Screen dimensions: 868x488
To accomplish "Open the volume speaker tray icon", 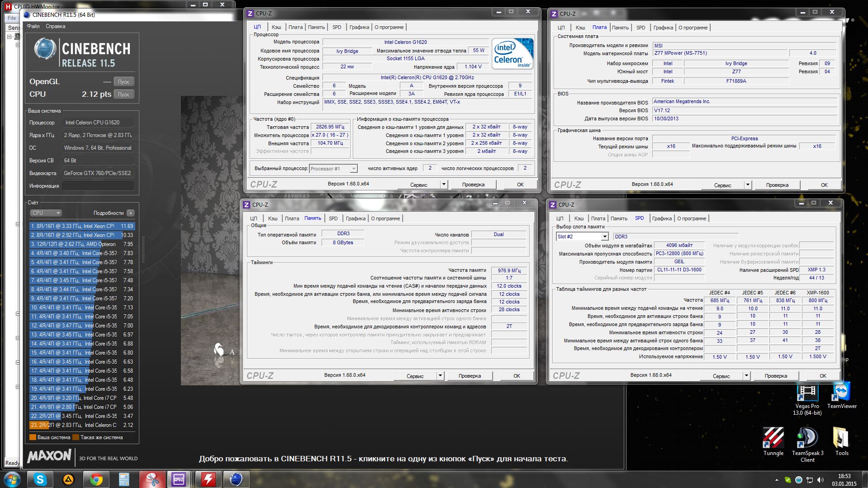I will coord(820,480).
